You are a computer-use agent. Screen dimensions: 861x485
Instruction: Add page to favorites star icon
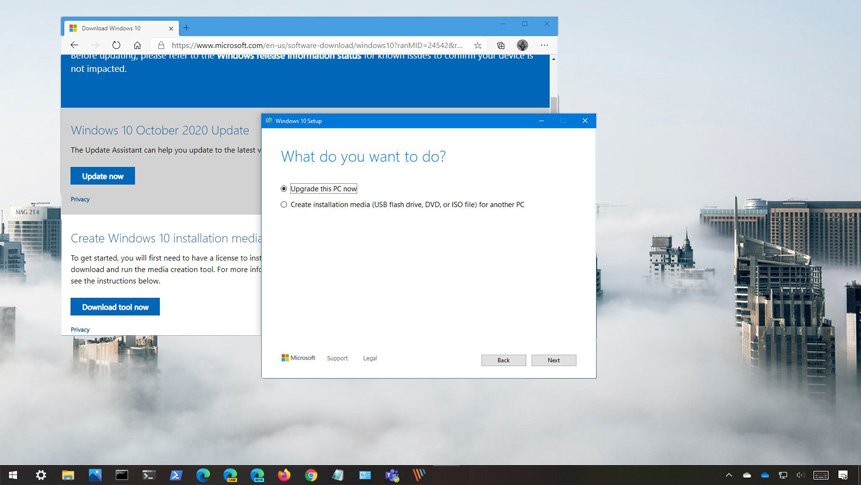pos(478,45)
